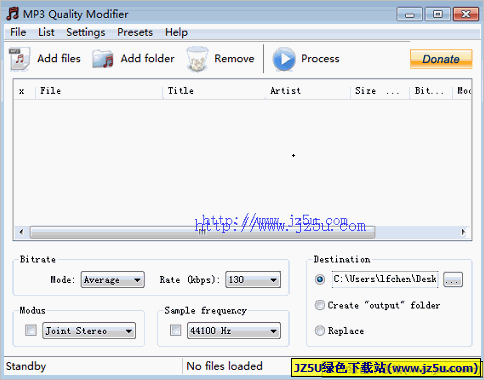Image resolution: width=484 pixels, height=380 pixels.
Task: Minimize the MP3 Quality Modifier window
Action: click(x=410, y=15)
